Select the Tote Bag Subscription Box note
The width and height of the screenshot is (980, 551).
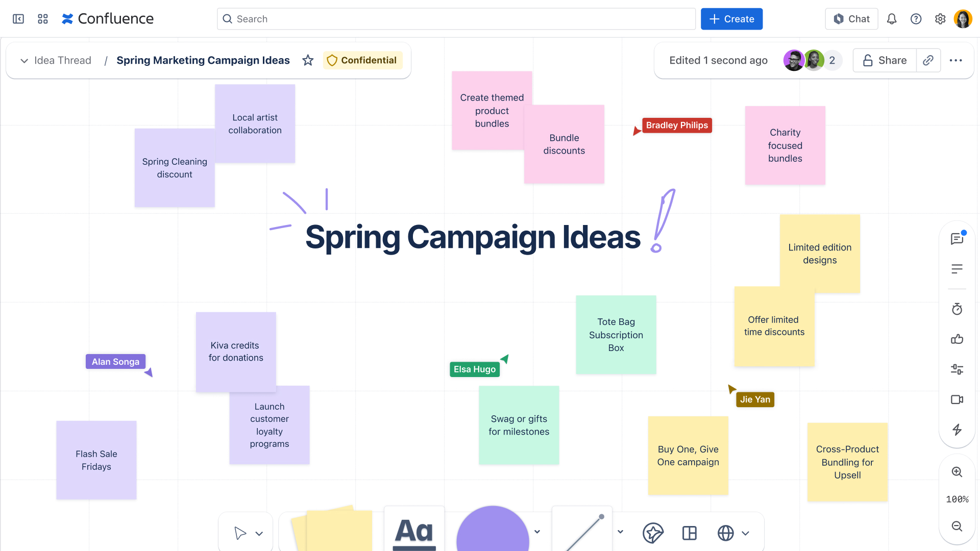tap(616, 335)
